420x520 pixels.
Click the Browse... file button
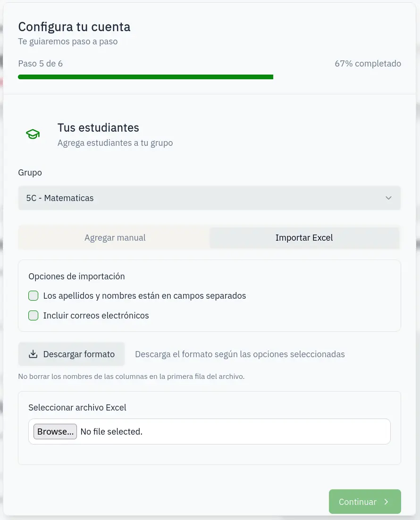tap(55, 431)
